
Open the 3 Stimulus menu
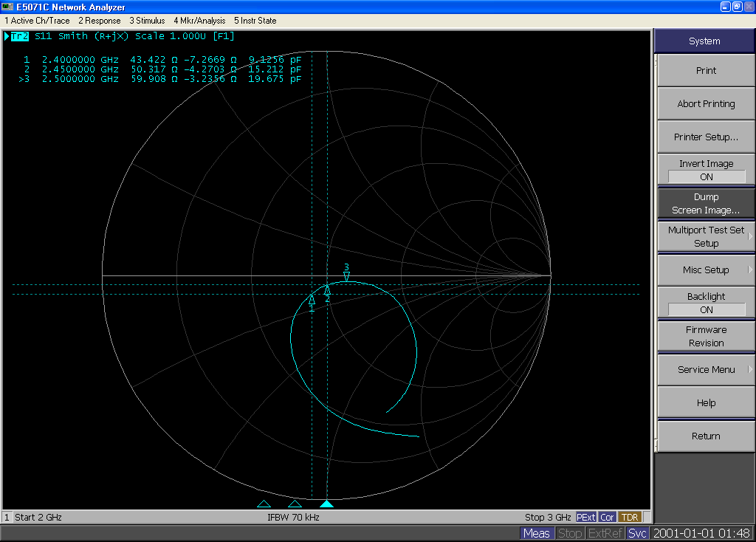coord(146,21)
